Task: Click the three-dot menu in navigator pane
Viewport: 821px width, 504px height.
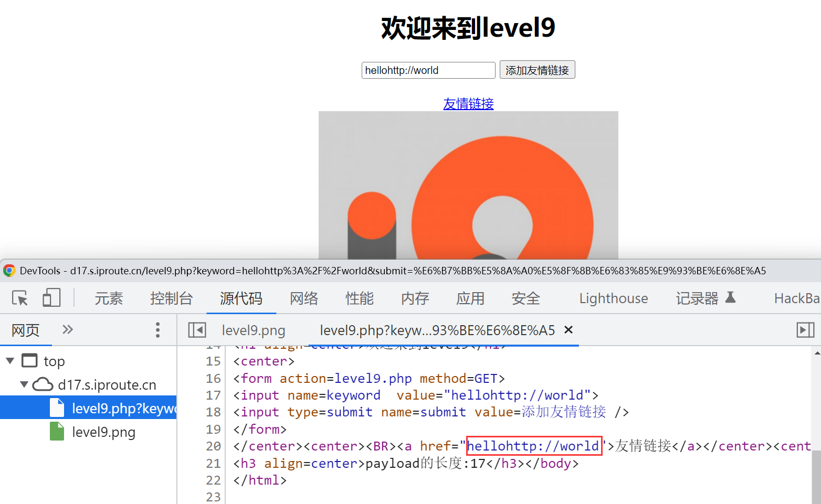Action: pos(157,330)
